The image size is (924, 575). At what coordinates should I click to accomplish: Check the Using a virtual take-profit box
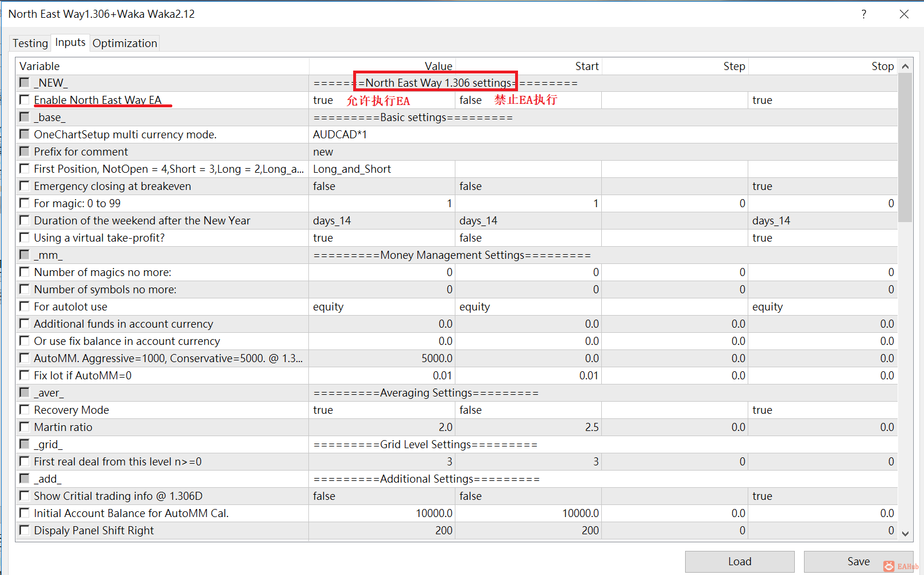click(x=25, y=238)
